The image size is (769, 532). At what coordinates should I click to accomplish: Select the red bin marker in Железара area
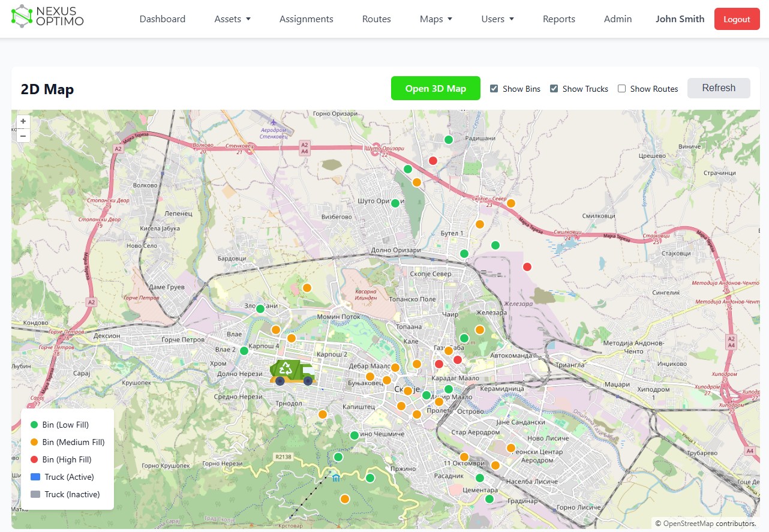click(x=527, y=267)
